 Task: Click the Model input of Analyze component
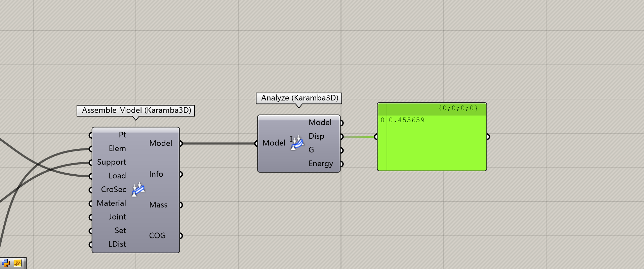click(x=274, y=143)
